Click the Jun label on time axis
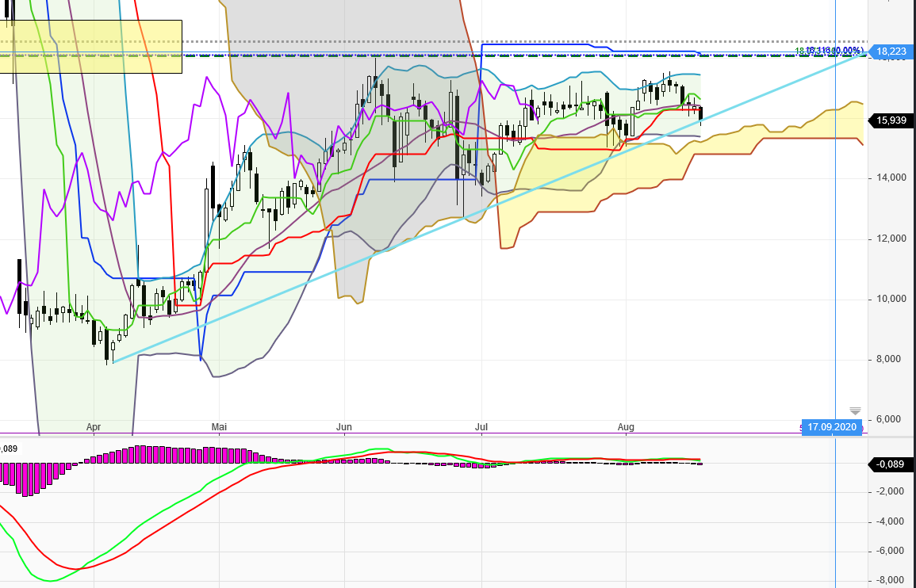 coord(343,428)
